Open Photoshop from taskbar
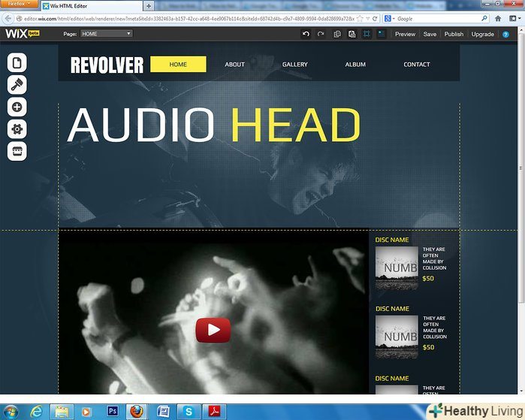Screen dimensions: 525x420 113,411
